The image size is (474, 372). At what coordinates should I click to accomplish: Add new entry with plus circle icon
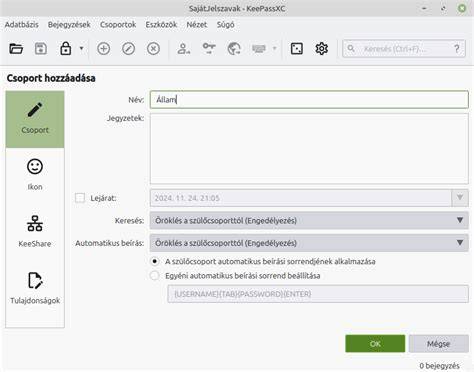point(103,49)
